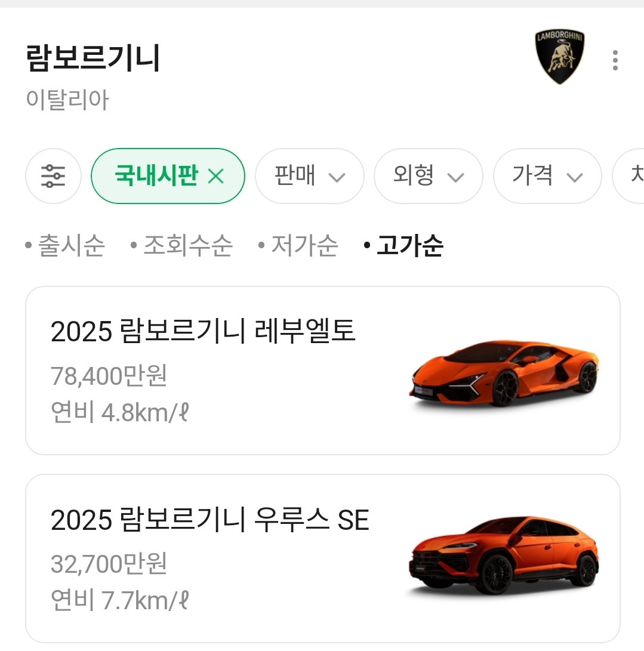Tap the 람보르기니 brand heading

point(93,58)
